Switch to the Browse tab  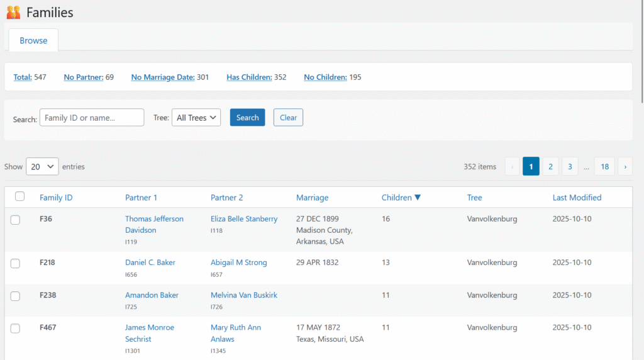[x=33, y=40]
